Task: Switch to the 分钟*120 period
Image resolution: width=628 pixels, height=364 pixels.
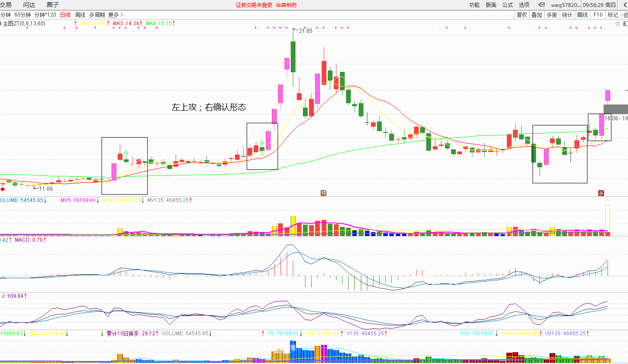Action: tap(45, 14)
